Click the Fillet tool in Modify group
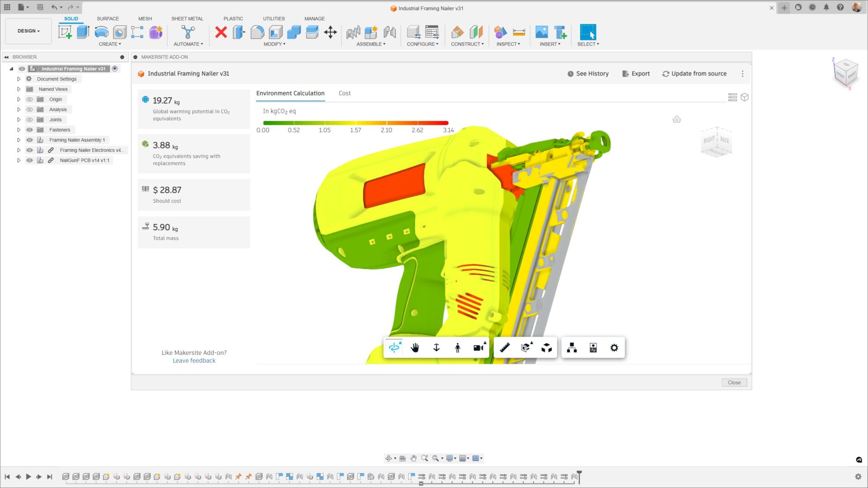This screenshot has width=868, height=488. pyautogui.click(x=257, y=32)
